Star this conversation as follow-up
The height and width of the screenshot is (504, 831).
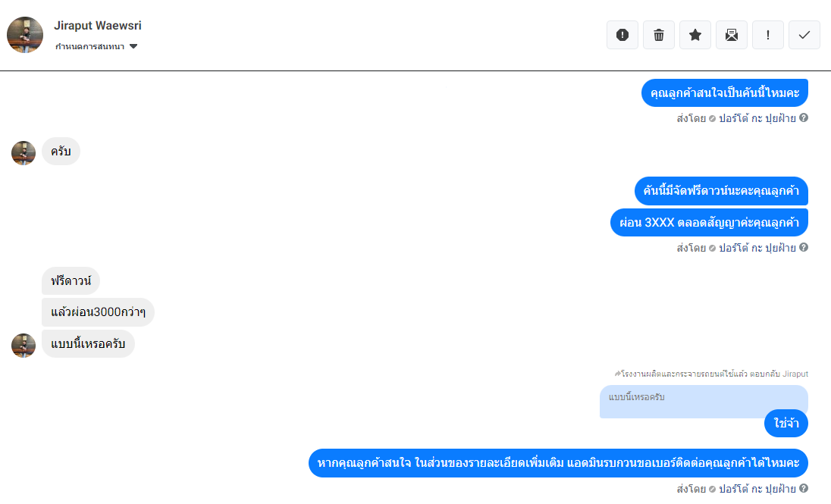click(x=695, y=35)
